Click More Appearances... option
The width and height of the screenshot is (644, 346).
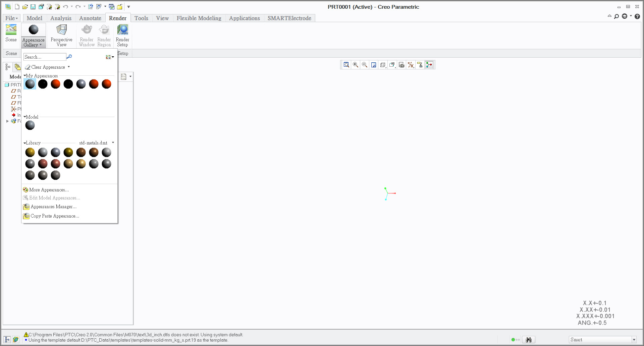(x=49, y=190)
